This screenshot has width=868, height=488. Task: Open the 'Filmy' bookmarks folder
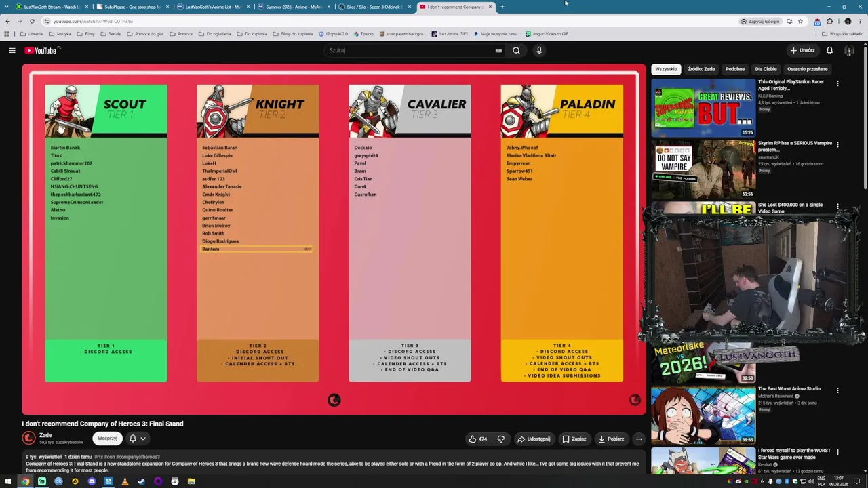pos(85,34)
